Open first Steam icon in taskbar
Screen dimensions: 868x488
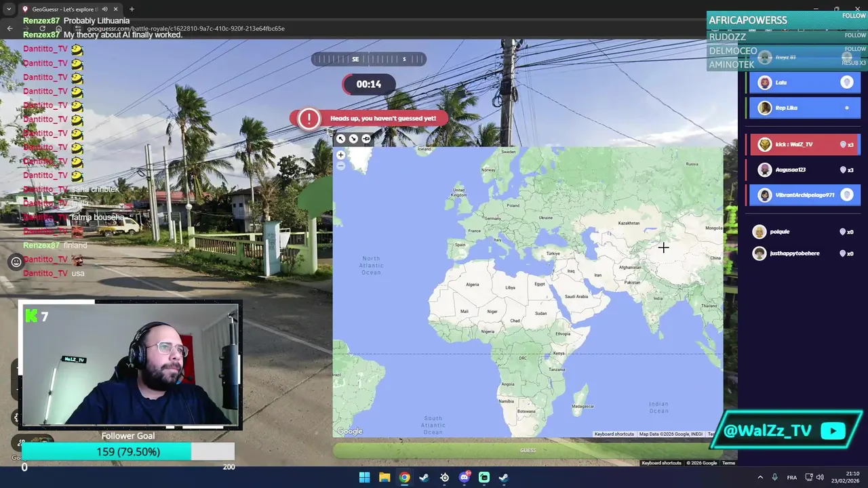(424, 477)
